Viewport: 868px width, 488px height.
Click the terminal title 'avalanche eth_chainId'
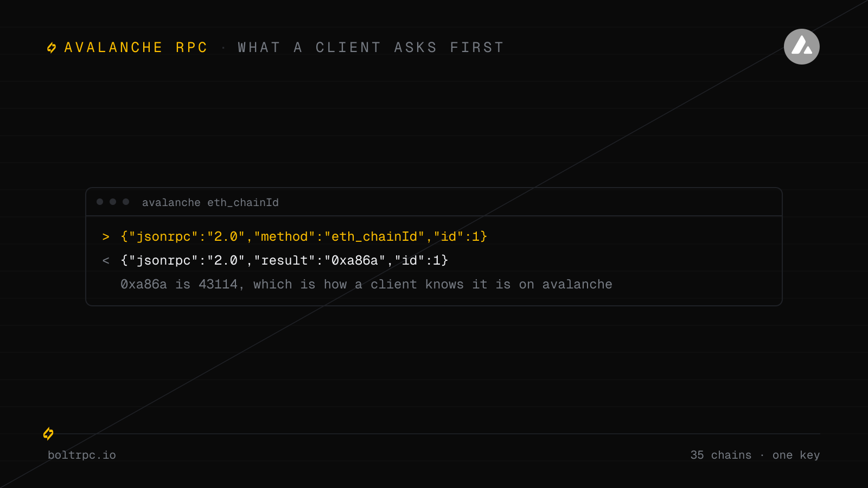click(210, 202)
